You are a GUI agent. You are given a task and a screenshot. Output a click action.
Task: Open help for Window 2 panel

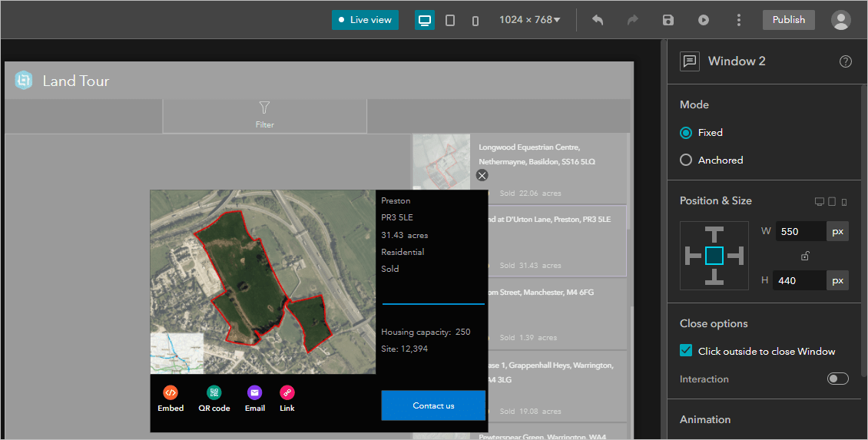[845, 61]
